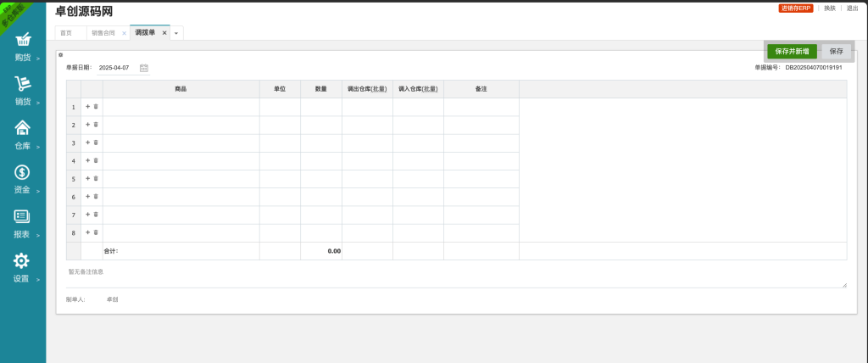
Task: Click the 制单人 name 卓创
Action: 113,300
